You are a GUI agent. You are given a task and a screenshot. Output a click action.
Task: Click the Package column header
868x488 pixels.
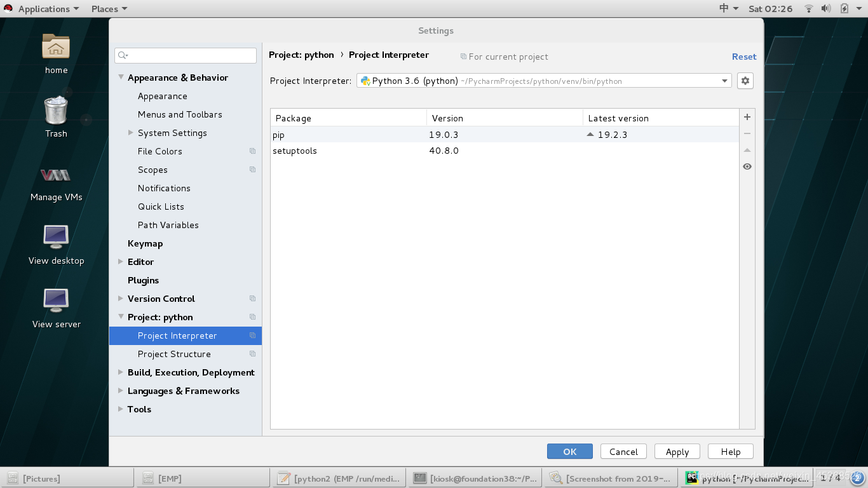pyautogui.click(x=348, y=118)
